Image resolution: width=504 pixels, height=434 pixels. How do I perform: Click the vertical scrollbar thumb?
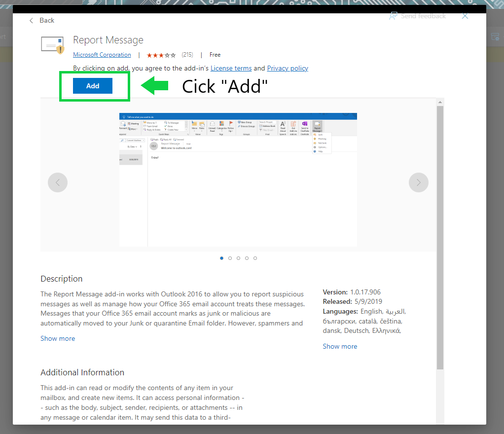point(440,238)
